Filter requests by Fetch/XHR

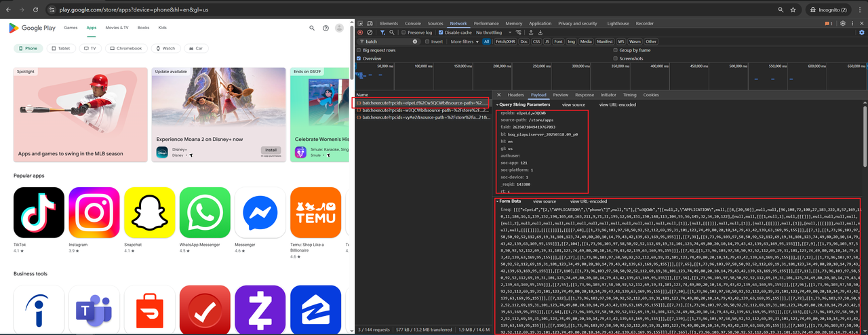click(x=504, y=41)
